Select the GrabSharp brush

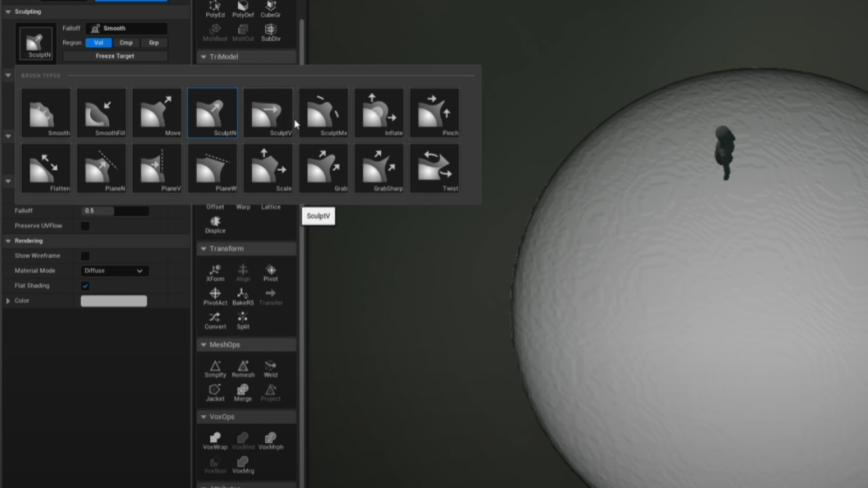(x=379, y=168)
